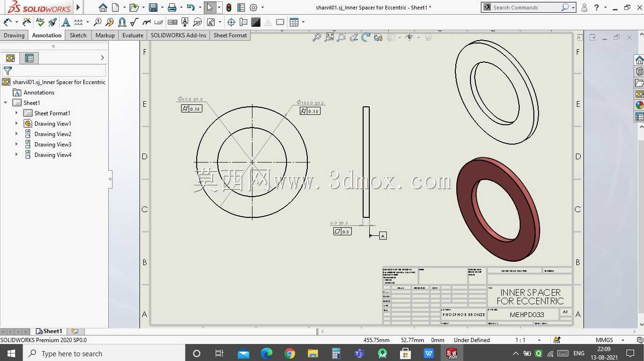Expand the Drawing View2 node
The image size is (644, 361).
(17, 134)
